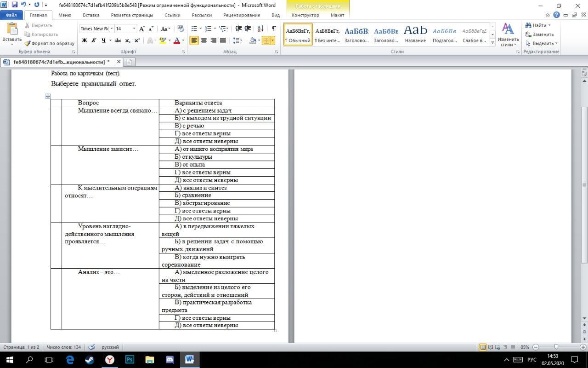Switch to the Конструктор table tab
Screen dimensions: 588x368
coord(305,15)
